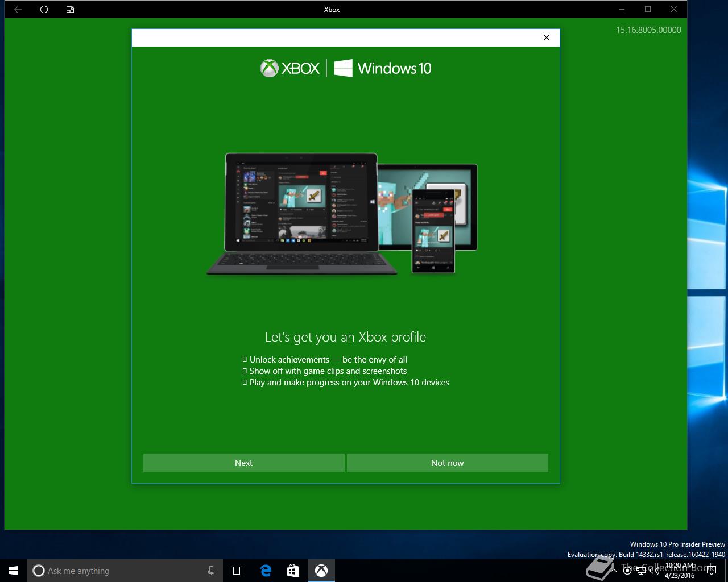The width and height of the screenshot is (728, 582).
Task: Click the devices illustration image
Action: pos(342,214)
